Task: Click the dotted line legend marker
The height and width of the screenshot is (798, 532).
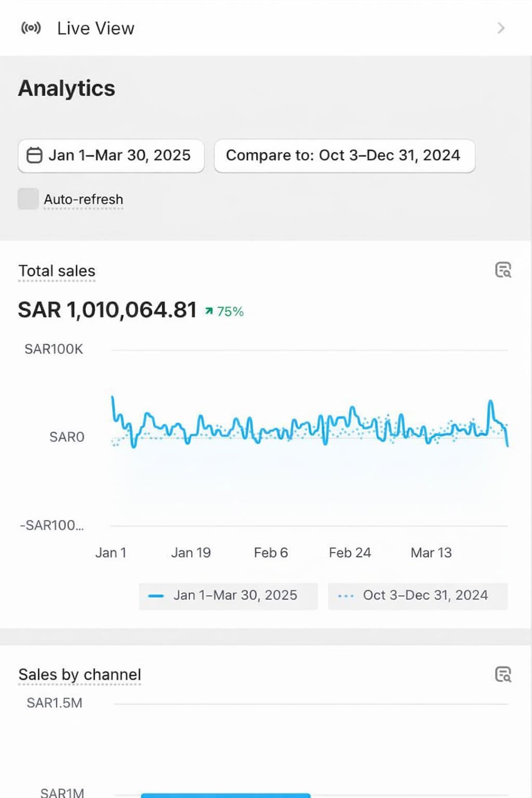Action: (345, 596)
